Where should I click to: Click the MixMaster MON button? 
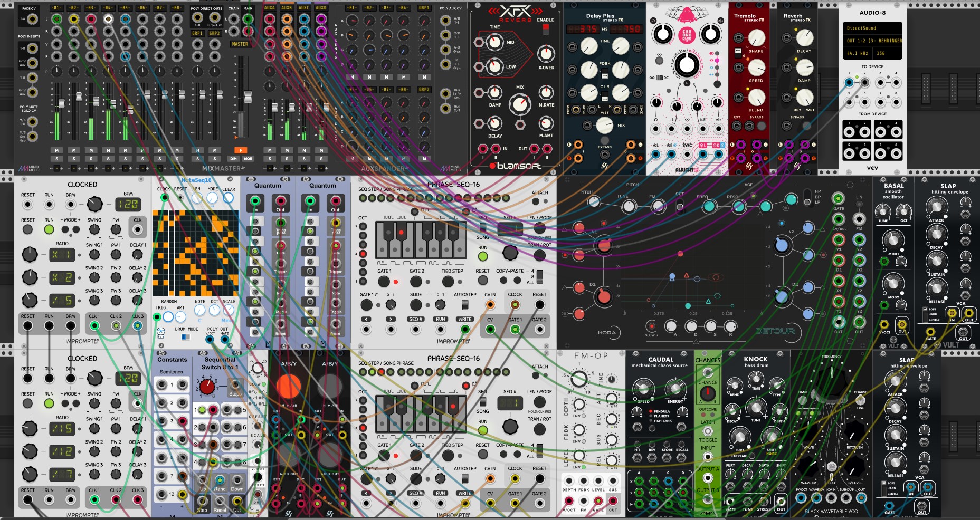(x=248, y=159)
